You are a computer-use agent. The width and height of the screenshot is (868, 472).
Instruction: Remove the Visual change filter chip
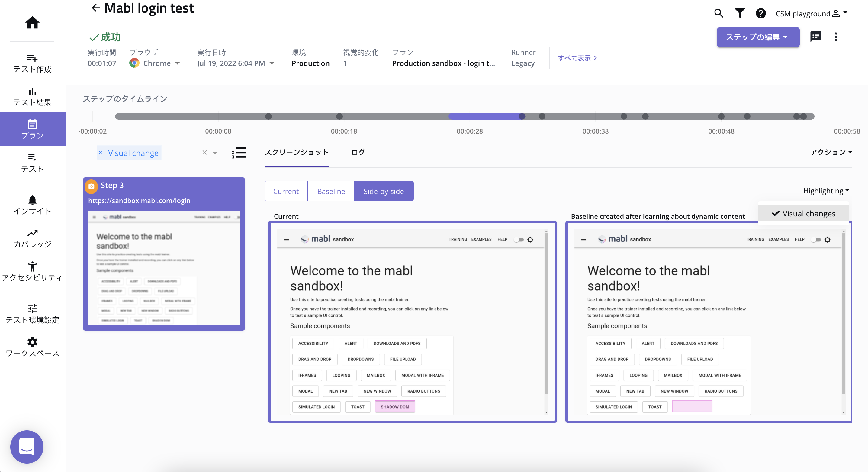[100, 153]
